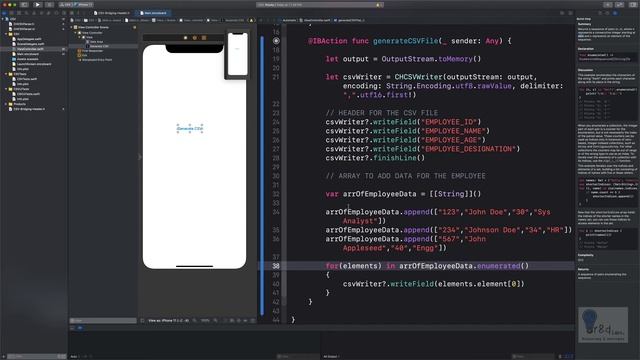This screenshot has height=360, width=640.
Task: Open View as: iPhone 11 device bar
Action: pyautogui.click(x=168, y=320)
